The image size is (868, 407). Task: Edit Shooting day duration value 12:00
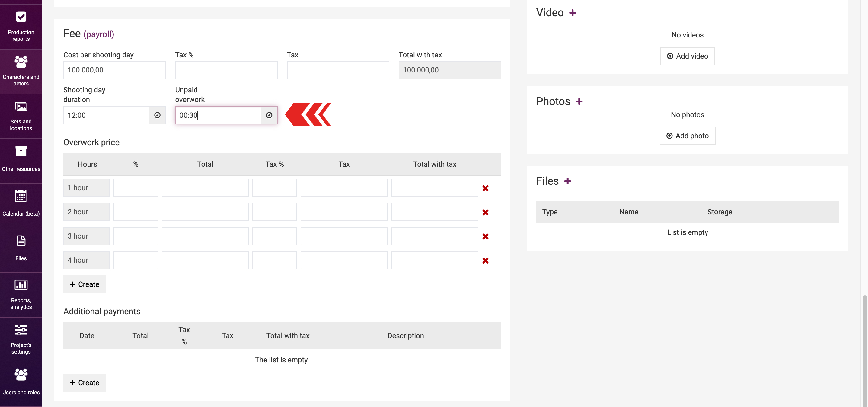click(107, 115)
